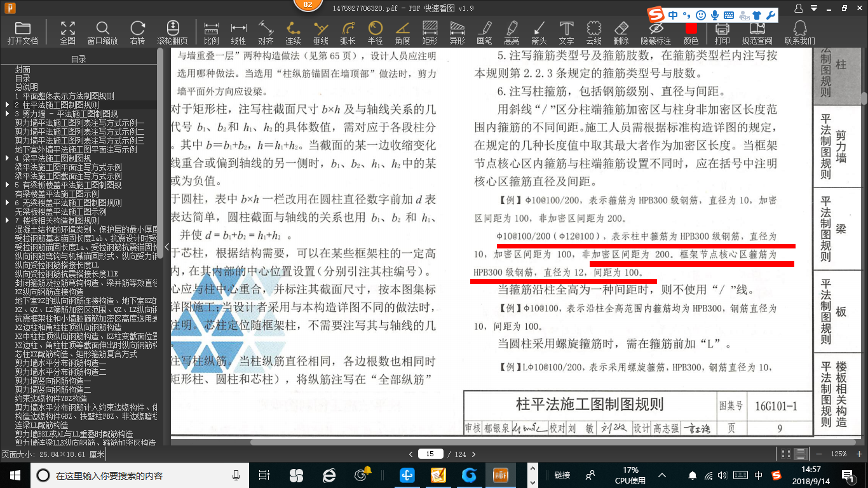Click the 打开文档 open document icon
The height and width of the screenshot is (488, 868).
(x=23, y=33)
